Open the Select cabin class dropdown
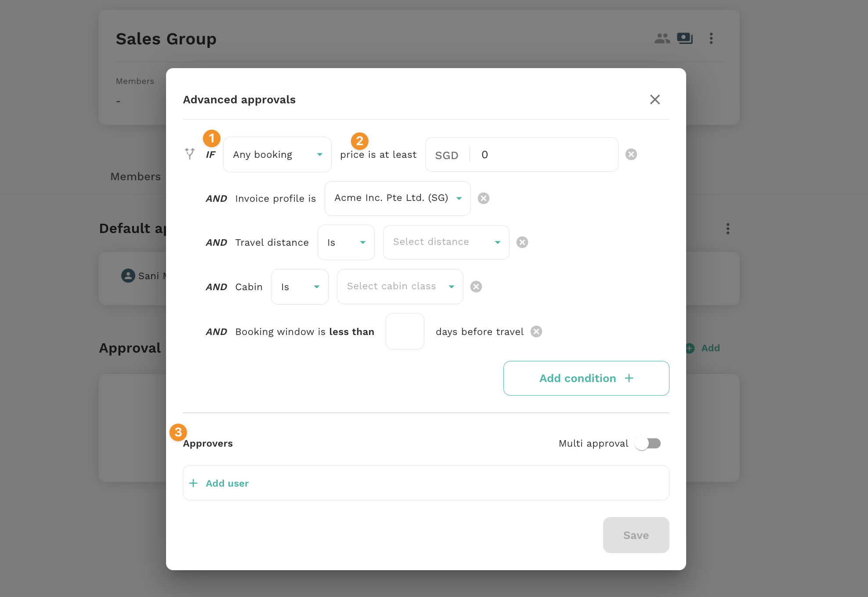The height and width of the screenshot is (597, 868). [x=400, y=287]
